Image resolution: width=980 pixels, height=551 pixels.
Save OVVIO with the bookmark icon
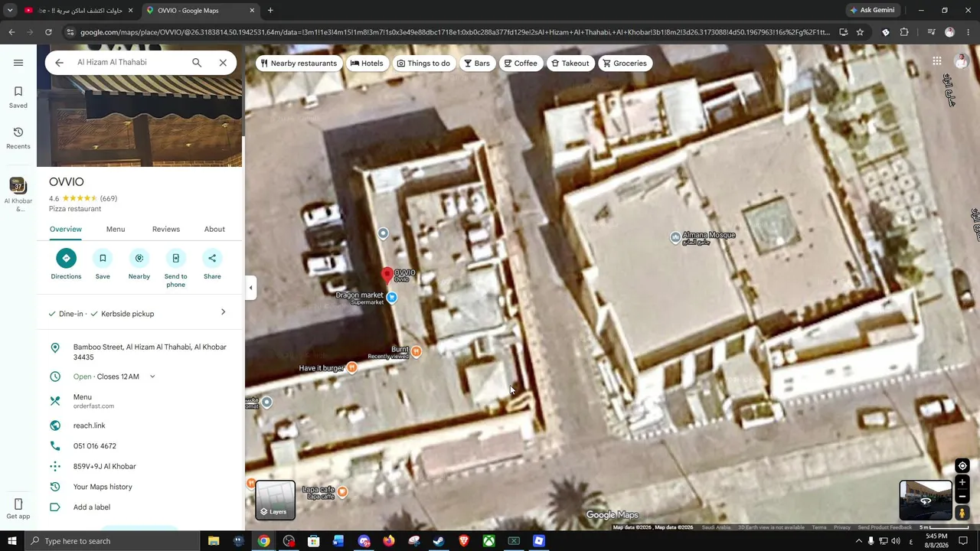pyautogui.click(x=103, y=259)
